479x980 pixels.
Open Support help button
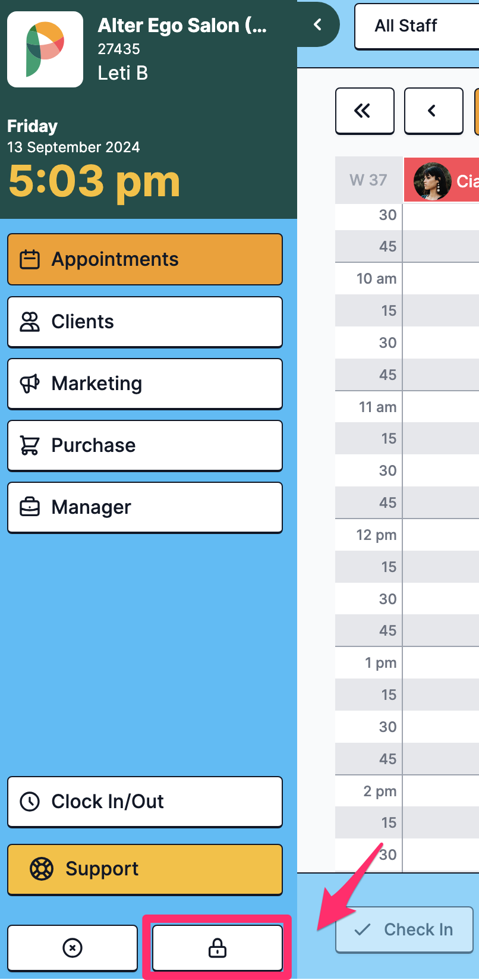tap(145, 869)
